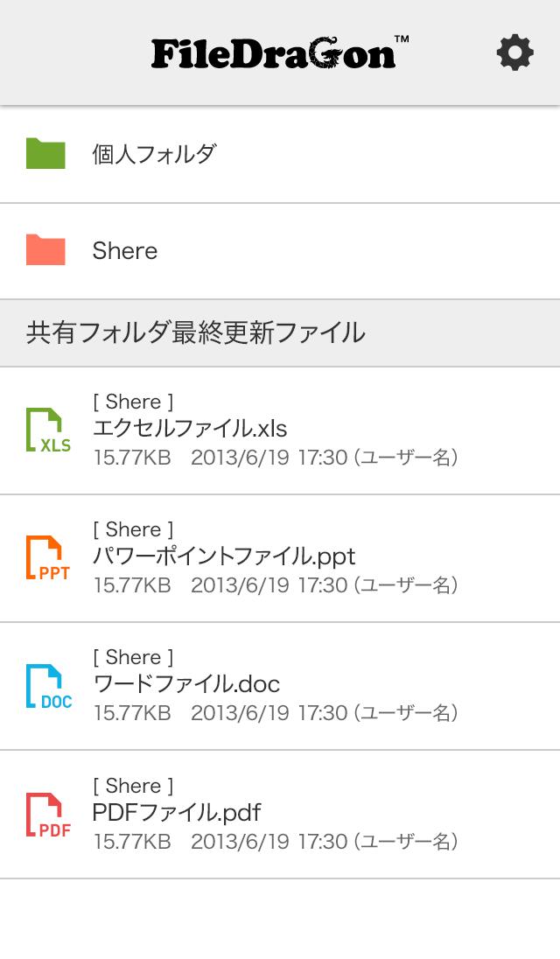Open PDFファイル.pdf

(x=177, y=812)
